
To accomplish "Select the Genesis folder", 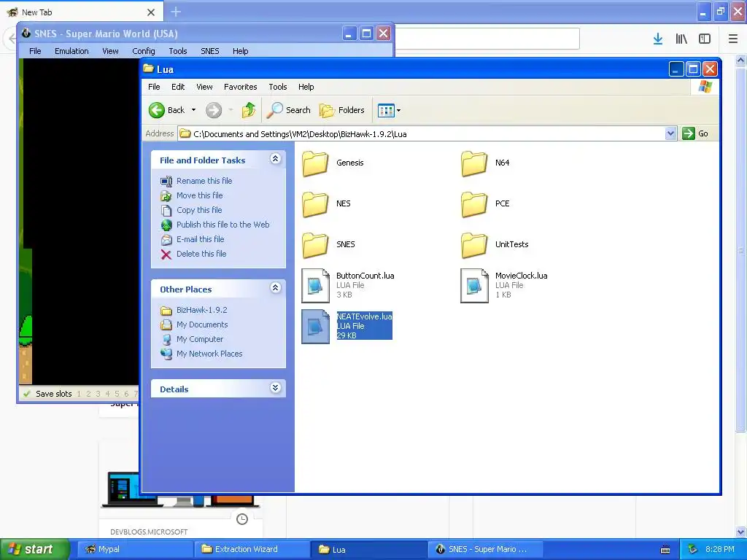I will coord(333,163).
